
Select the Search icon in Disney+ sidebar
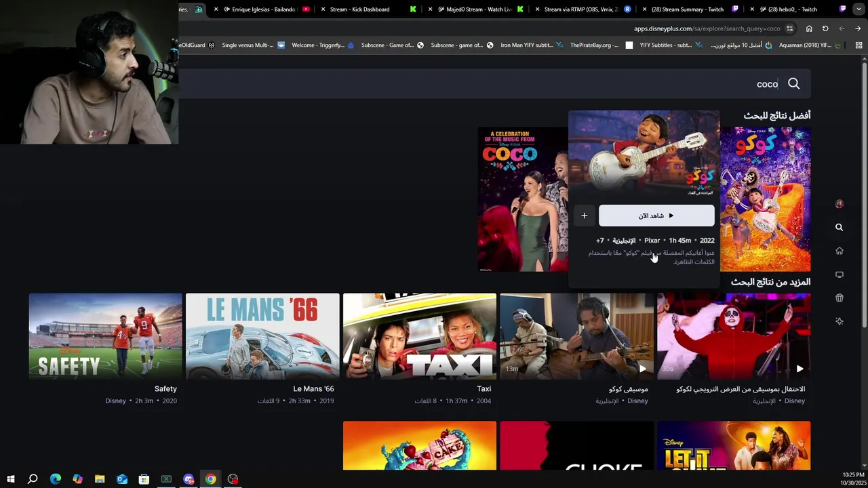(839, 228)
